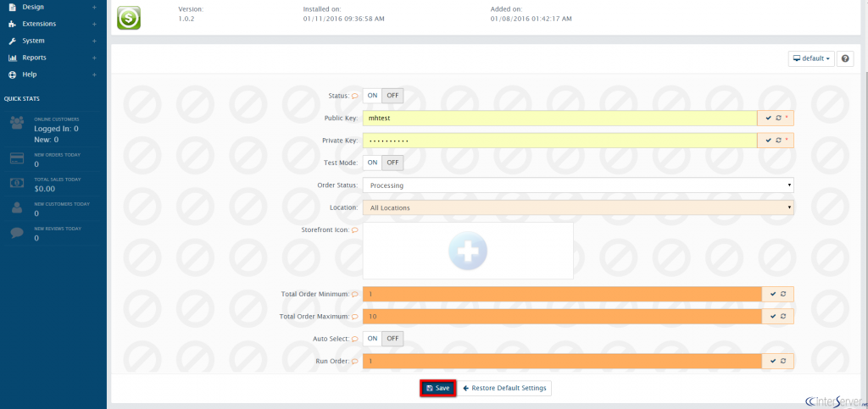Turn Auto Select OFF
Screen dimensions: 868x409
[392, 338]
